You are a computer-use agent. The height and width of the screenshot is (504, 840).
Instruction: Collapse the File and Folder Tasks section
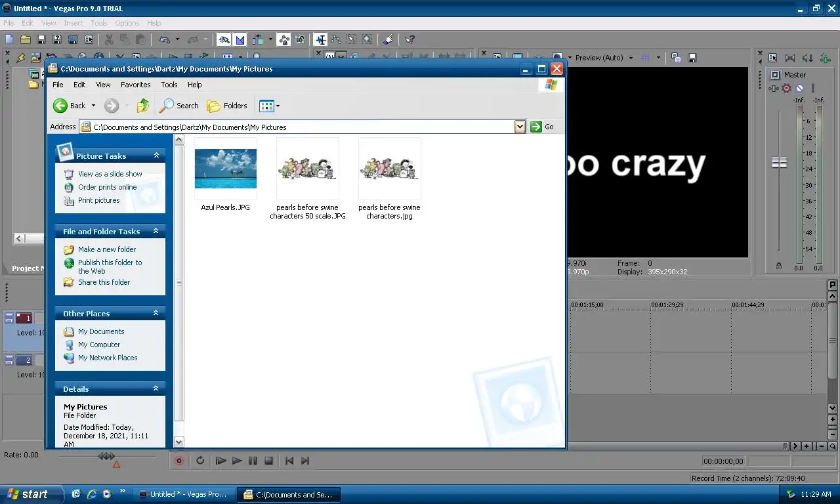tap(156, 231)
